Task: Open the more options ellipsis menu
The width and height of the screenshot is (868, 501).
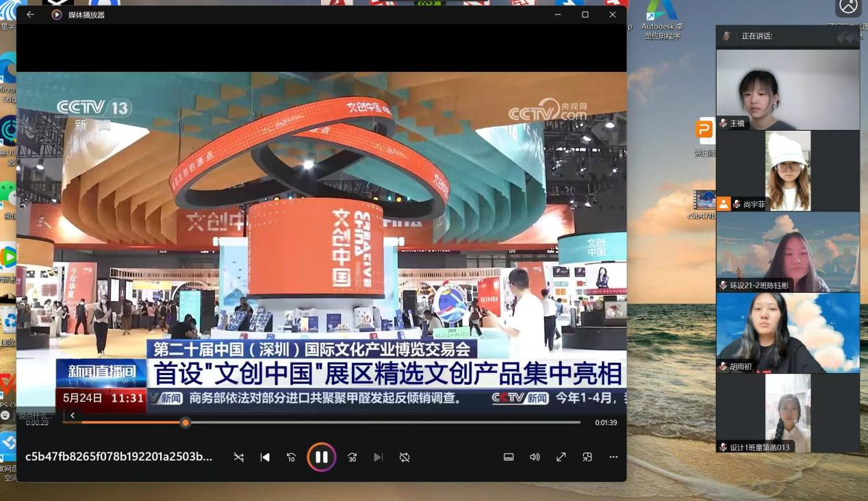Action: 613,457
